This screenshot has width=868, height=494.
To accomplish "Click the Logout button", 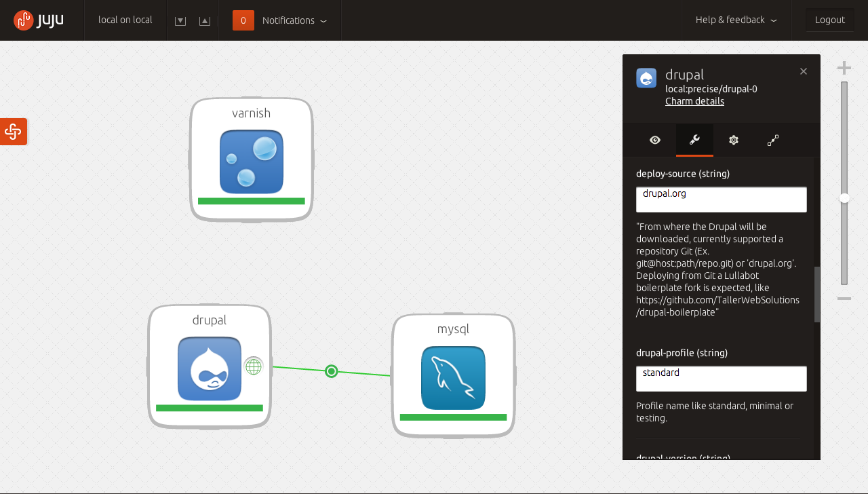I will pyautogui.click(x=830, y=20).
